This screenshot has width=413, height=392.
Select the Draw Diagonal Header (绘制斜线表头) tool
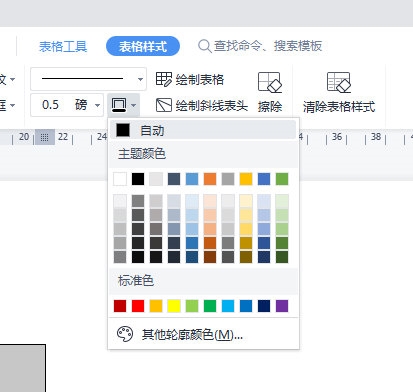(x=202, y=106)
